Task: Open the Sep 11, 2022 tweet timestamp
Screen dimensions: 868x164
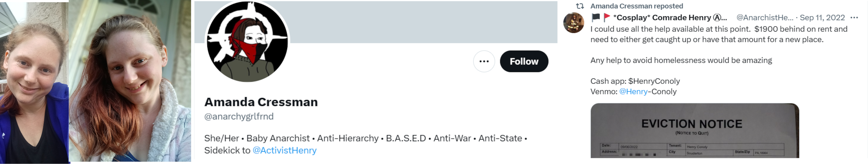Action: [x=822, y=17]
